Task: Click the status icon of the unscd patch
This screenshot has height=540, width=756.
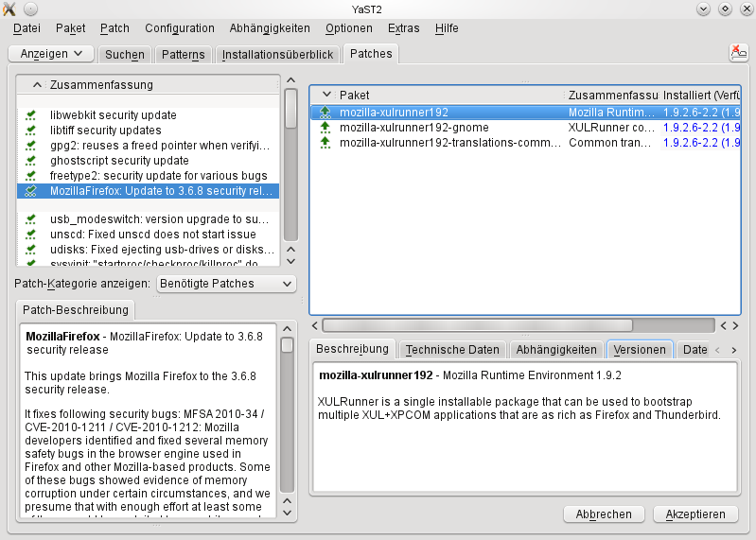Action: 31,235
